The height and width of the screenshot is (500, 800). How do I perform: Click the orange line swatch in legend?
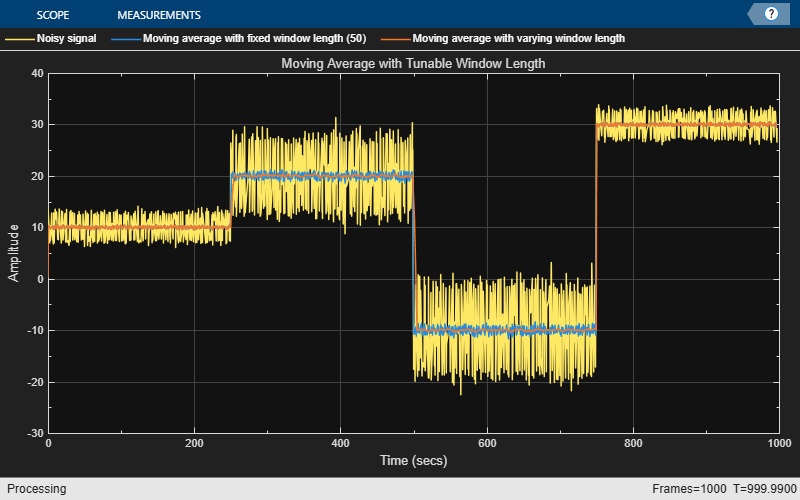coord(393,39)
